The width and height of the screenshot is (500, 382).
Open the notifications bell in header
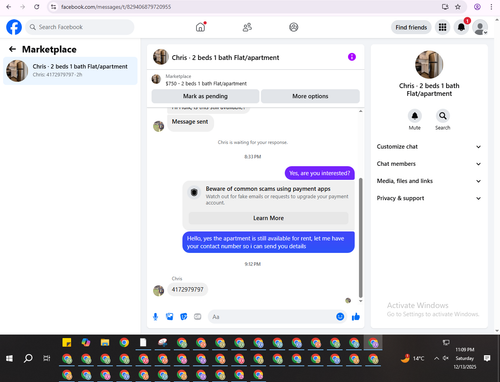tap(461, 27)
